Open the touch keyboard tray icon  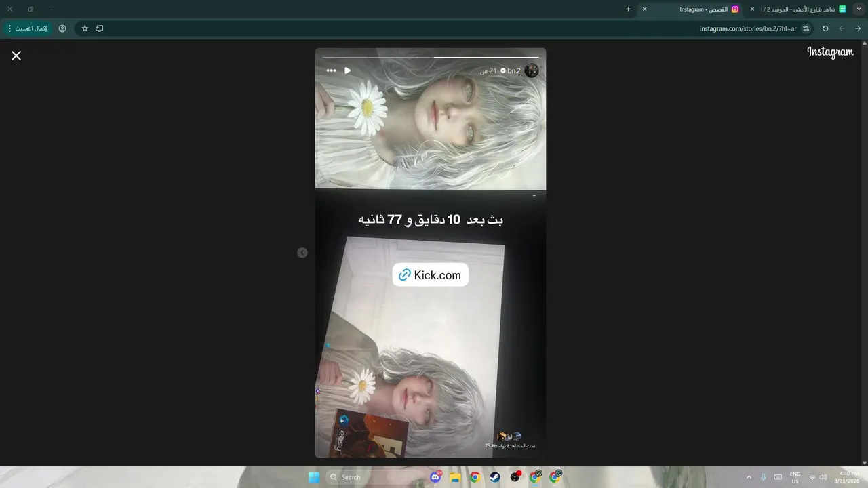(x=778, y=477)
